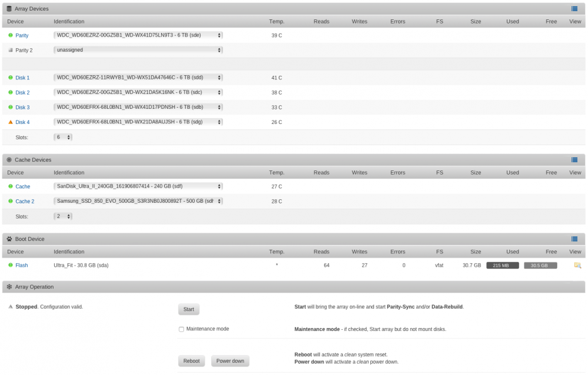588x375 pixels.
Task: Enable the Maintenance mode checkbox
Action: (182, 329)
